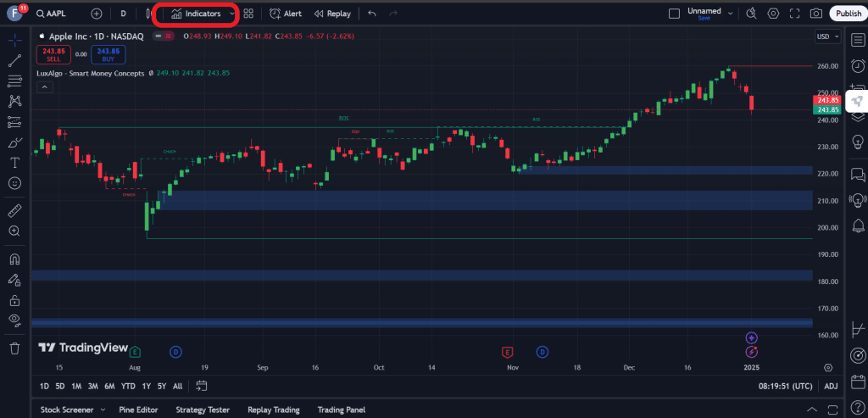Click Unnamed layout Save button
The image size is (868, 418).
click(x=704, y=18)
